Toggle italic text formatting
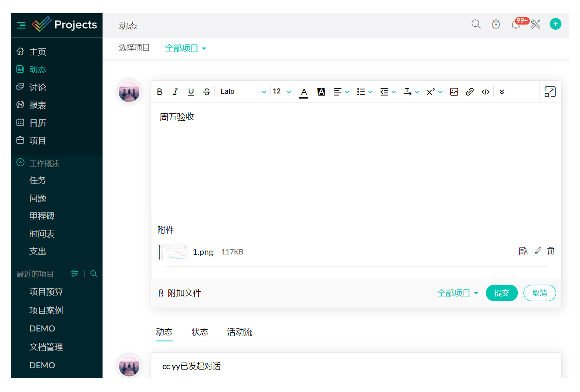Viewport: 580px width, 392px height. 175,92
